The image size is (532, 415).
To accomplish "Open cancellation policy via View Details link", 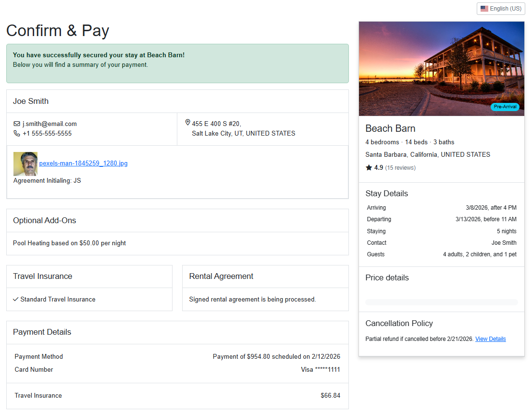I will (x=491, y=339).
